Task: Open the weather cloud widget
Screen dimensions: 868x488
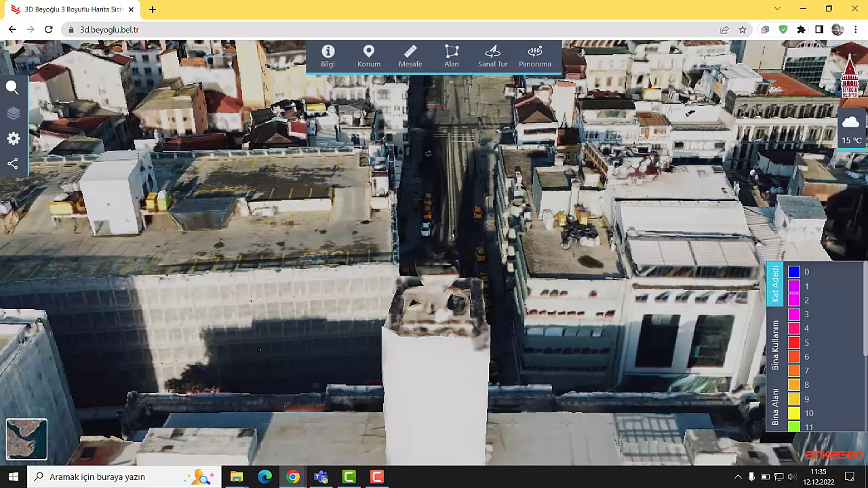Action: click(x=851, y=129)
